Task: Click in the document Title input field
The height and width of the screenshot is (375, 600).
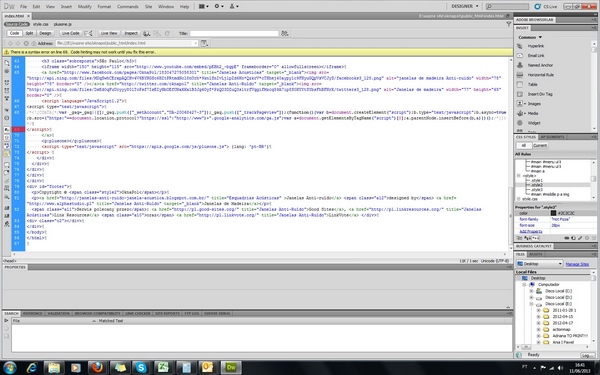Action: tap(234, 33)
